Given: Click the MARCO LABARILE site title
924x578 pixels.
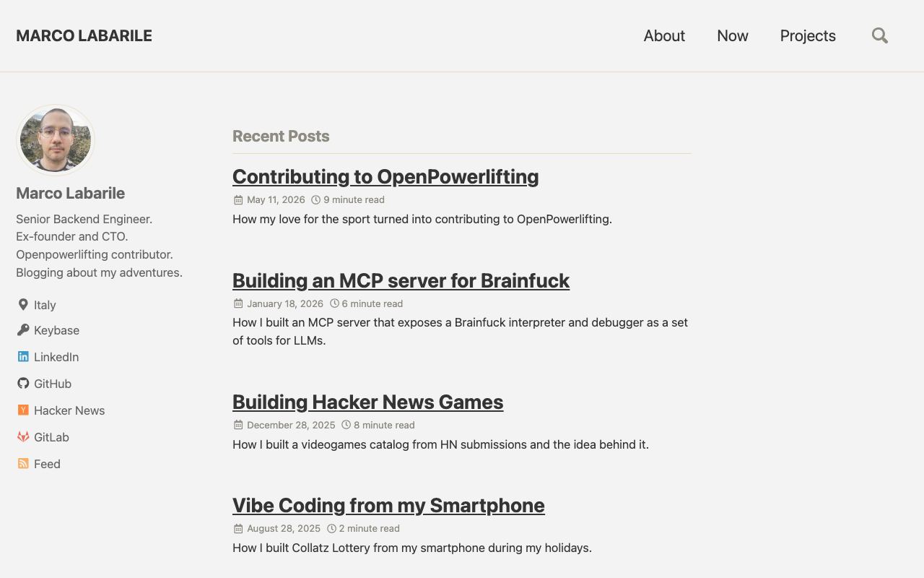Looking at the screenshot, I should click(x=84, y=35).
